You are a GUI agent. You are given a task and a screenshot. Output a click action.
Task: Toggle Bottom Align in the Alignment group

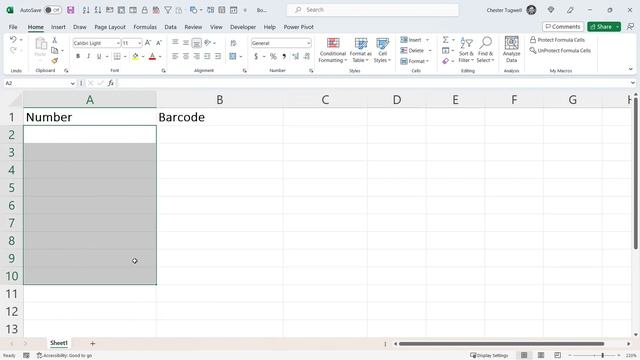(196, 42)
